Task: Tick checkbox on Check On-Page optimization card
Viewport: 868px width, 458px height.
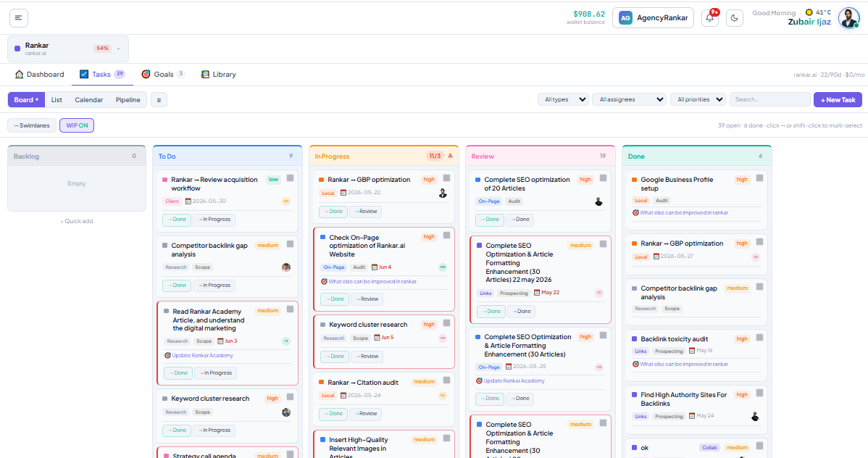Action: click(x=447, y=236)
